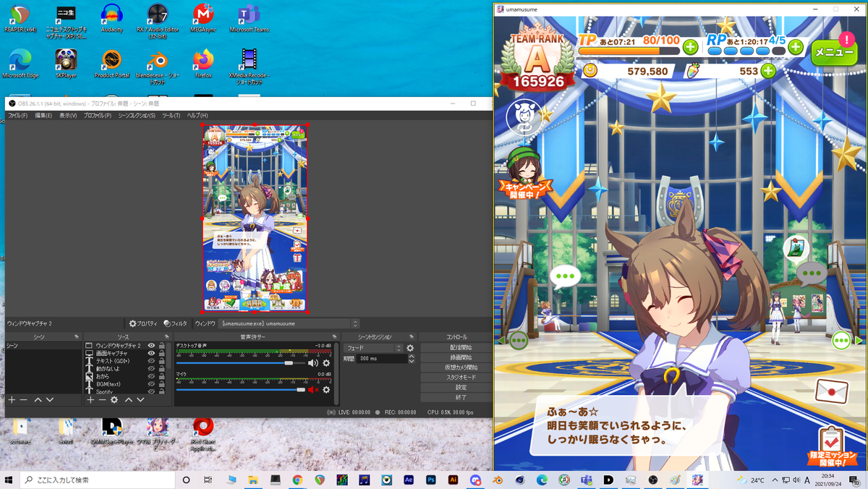This screenshot has height=489, width=868.
Task: Open MEGAsync desktop icon
Action: click(203, 19)
